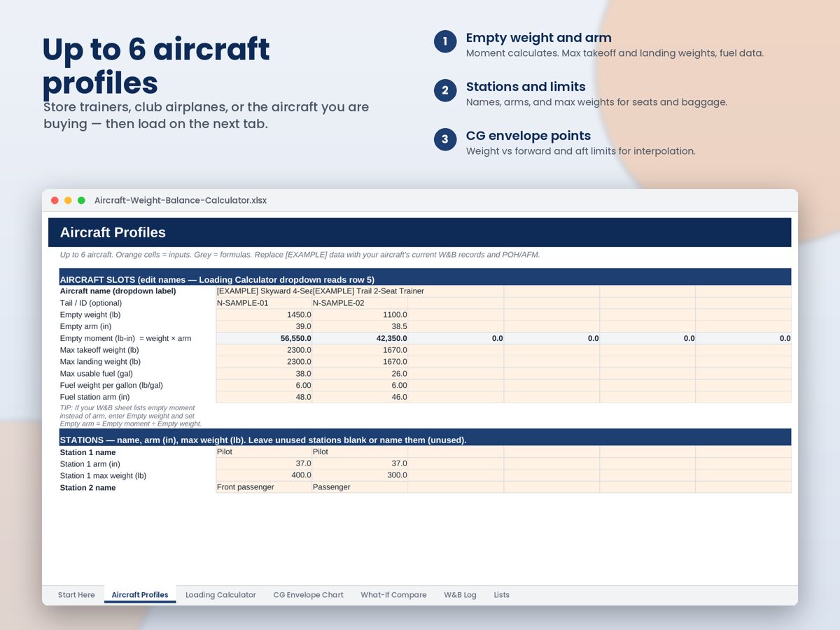Click the Aircraft-Weight-Balance-Calculator.xlsx window title

pos(181,200)
